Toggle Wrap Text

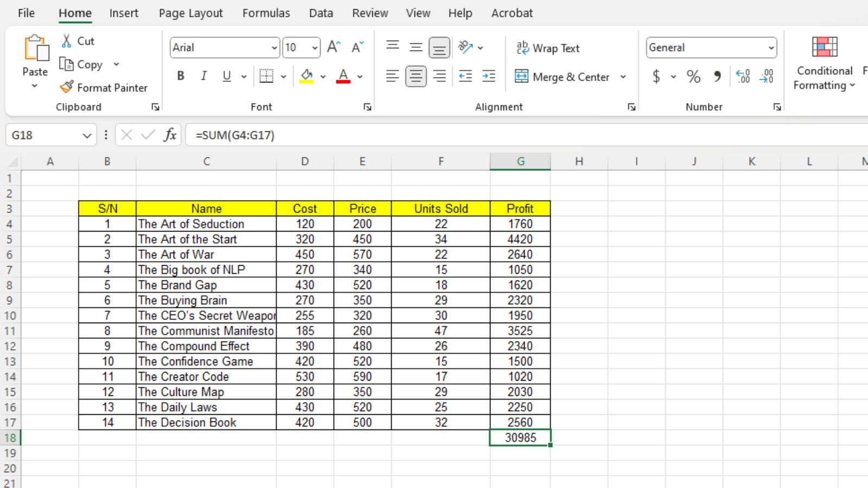click(x=548, y=48)
